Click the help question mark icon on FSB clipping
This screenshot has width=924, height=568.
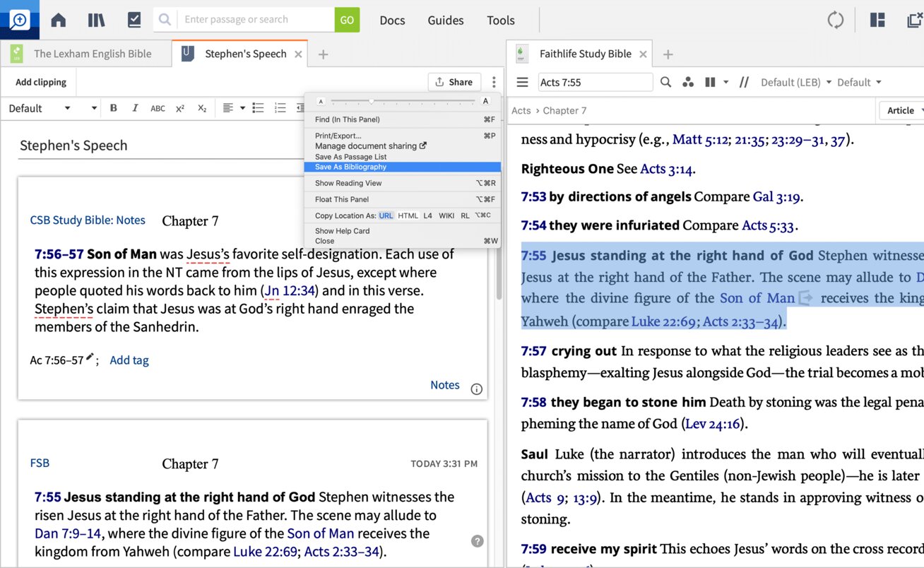coord(478,541)
